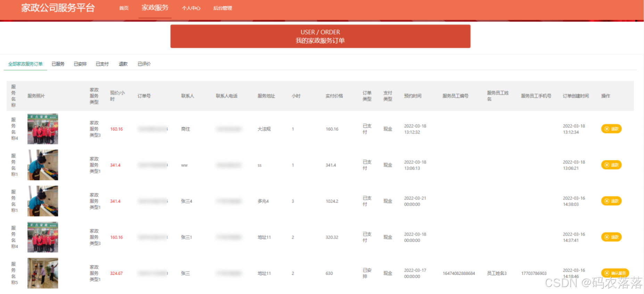The height and width of the screenshot is (294, 644).
Task: Switch to the 已支付 tab
Action: click(x=102, y=64)
